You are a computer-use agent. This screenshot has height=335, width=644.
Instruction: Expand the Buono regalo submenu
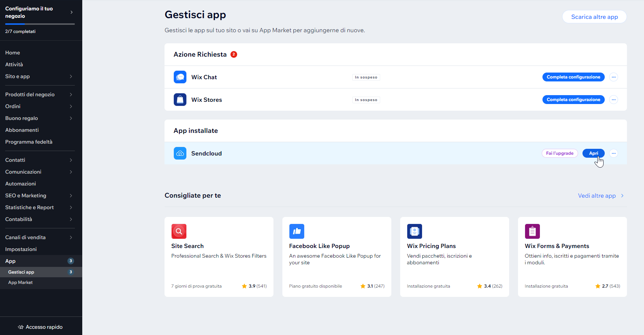[x=71, y=118]
